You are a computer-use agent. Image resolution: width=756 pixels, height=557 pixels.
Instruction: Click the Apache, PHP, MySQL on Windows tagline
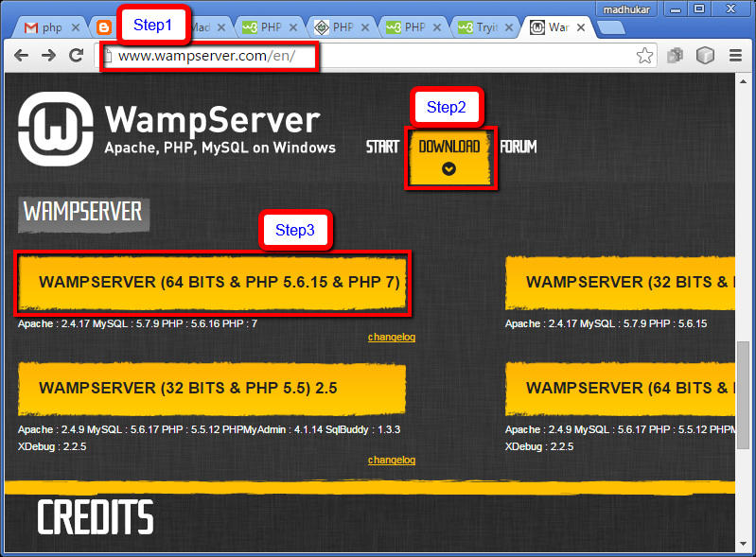pyautogui.click(x=220, y=148)
